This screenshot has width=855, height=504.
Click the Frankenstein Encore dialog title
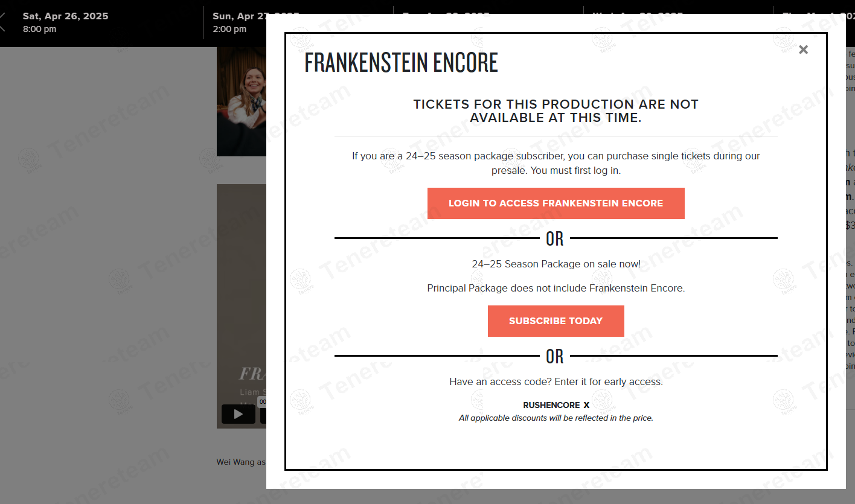[x=401, y=63]
